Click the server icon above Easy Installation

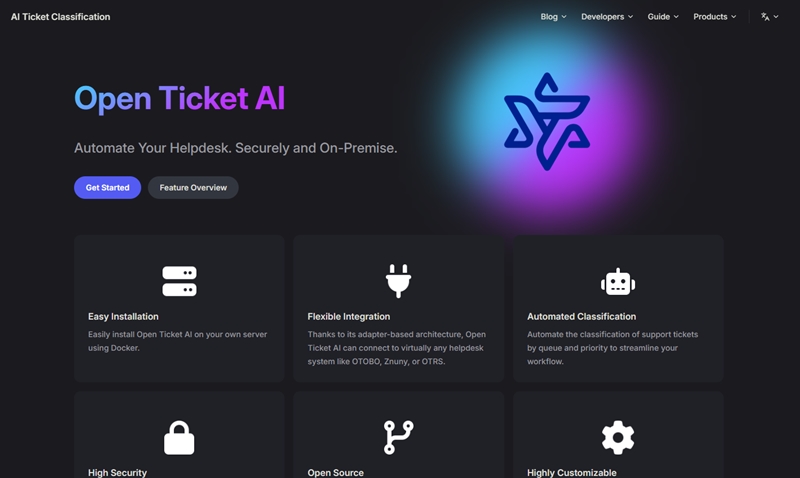tap(179, 281)
